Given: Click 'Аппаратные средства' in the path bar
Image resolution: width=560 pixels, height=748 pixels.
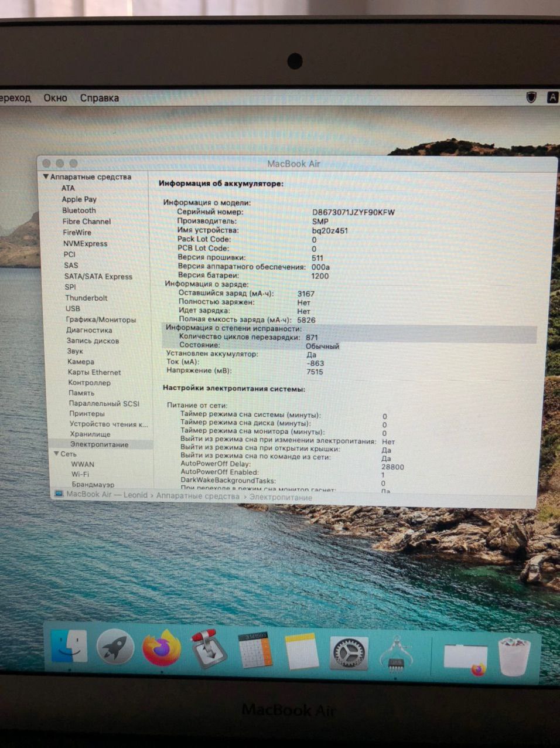Looking at the screenshot, I should pyautogui.click(x=198, y=497).
